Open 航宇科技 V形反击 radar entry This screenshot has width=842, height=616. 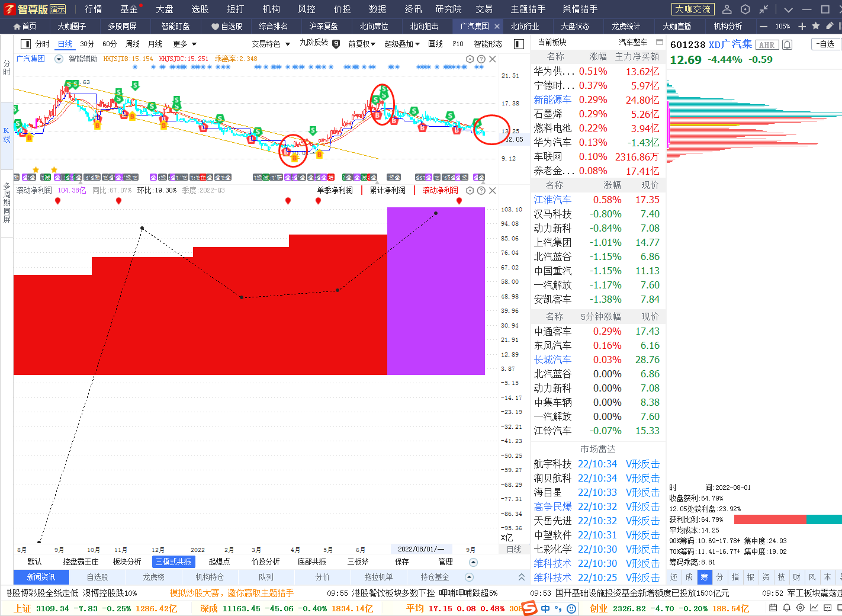tap(597, 464)
